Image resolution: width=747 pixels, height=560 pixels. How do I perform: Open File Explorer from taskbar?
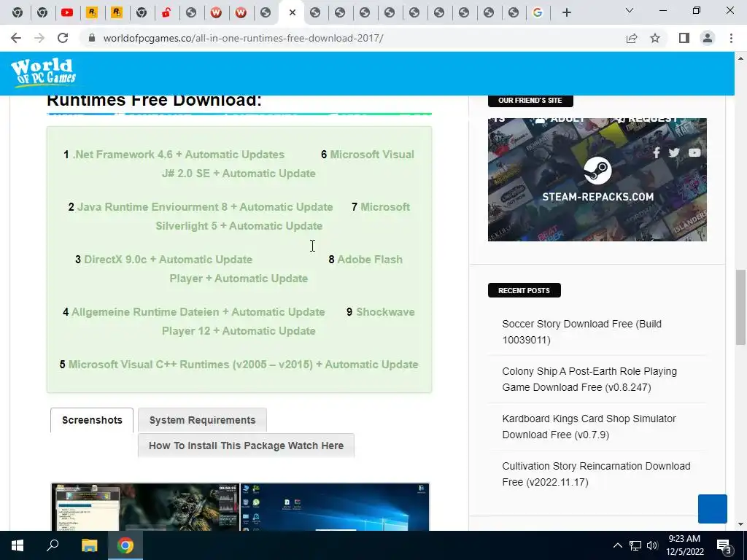[89, 545]
